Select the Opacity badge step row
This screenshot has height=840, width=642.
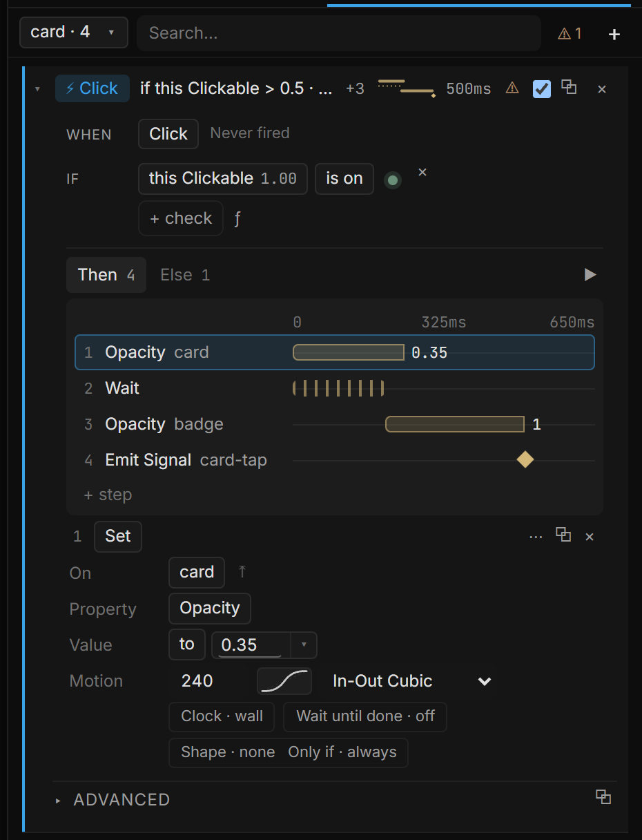tap(335, 424)
